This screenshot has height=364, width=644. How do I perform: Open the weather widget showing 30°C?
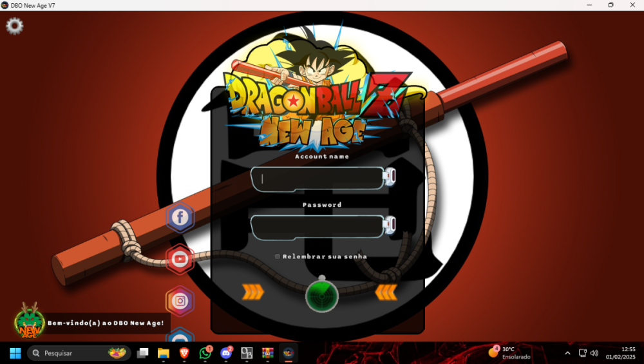[510, 353]
